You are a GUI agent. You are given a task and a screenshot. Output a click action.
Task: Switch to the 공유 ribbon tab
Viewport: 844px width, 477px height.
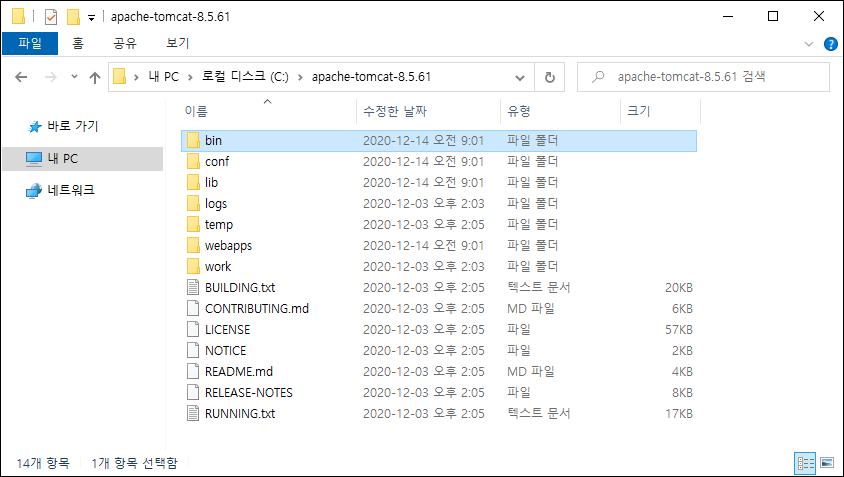[x=125, y=43]
